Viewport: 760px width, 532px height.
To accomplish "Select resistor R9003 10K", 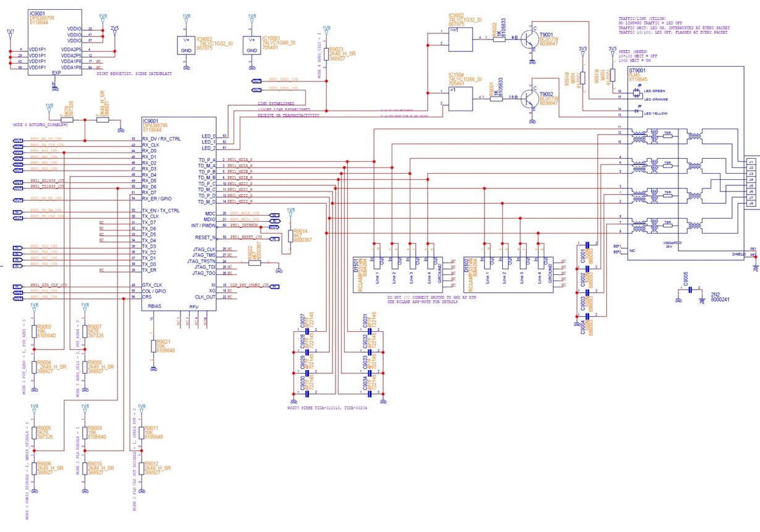I will coord(34,332).
